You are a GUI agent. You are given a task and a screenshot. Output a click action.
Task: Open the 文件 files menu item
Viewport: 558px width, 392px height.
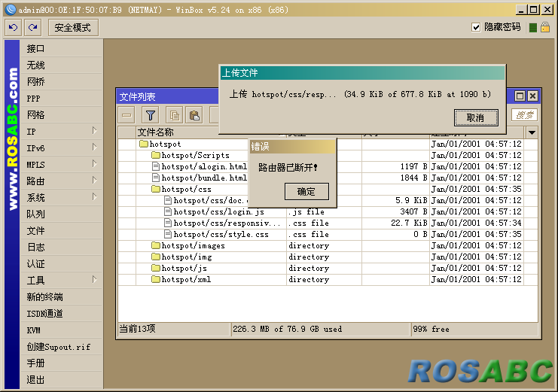(x=61, y=231)
